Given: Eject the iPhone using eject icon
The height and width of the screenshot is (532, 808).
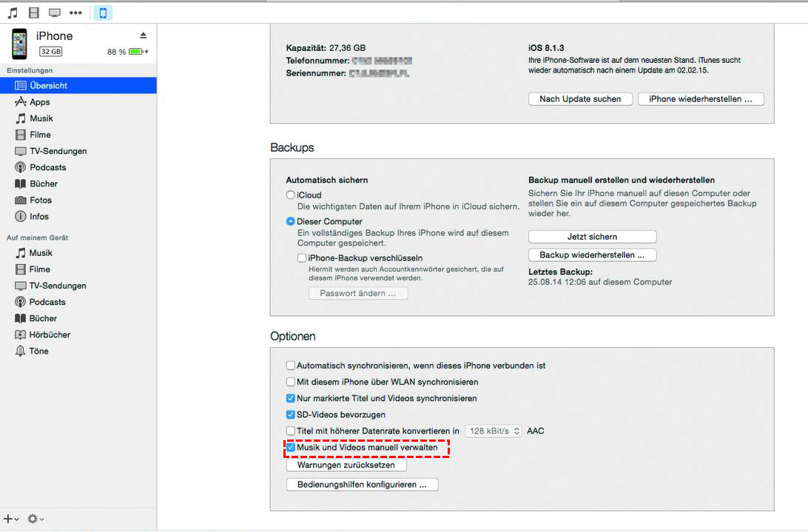Looking at the screenshot, I should click(144, 36).
